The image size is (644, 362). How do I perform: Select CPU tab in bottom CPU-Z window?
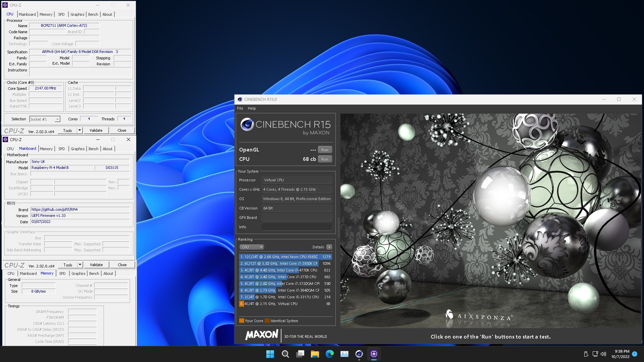click(x=11, y=274)
